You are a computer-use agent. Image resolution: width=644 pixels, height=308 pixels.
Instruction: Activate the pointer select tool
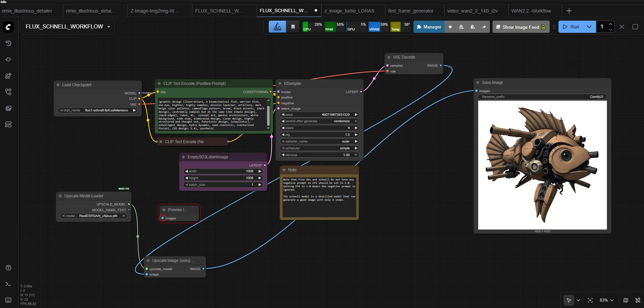coord(569,300)
